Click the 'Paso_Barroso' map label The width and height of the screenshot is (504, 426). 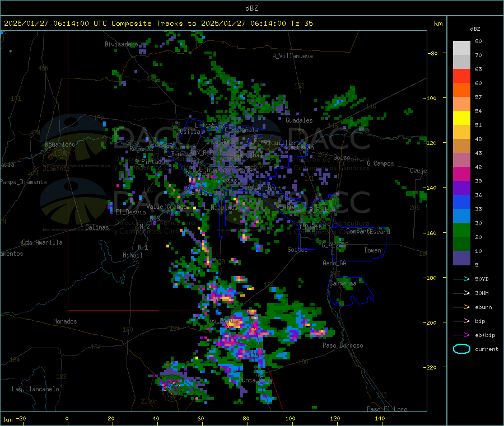tap(343, 345)
